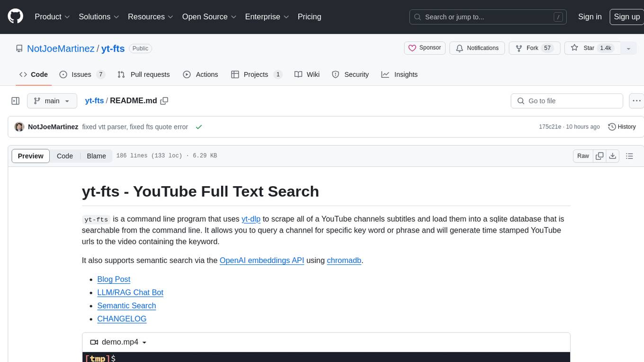Image resolution: width=644 pixels, height=362 pixels.
Task: Expand the Solutions menu
Action: pos(99,17)
